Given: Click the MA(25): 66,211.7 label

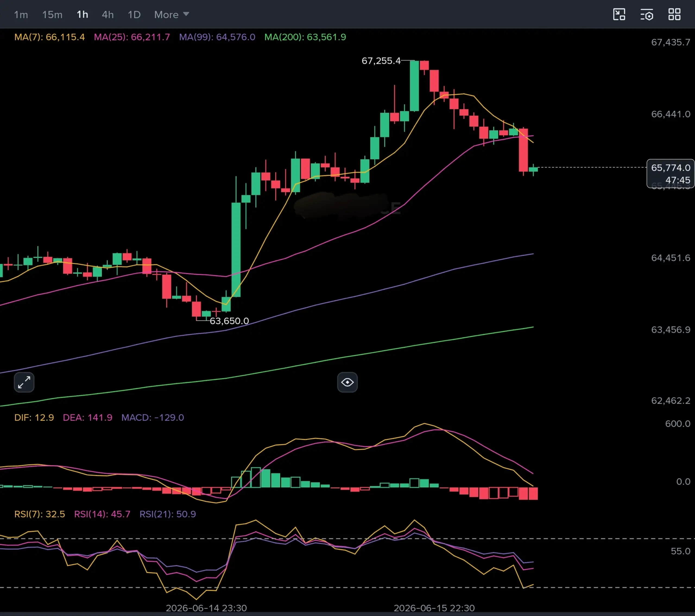Looking at the screenshot, I should coord(132,37).
